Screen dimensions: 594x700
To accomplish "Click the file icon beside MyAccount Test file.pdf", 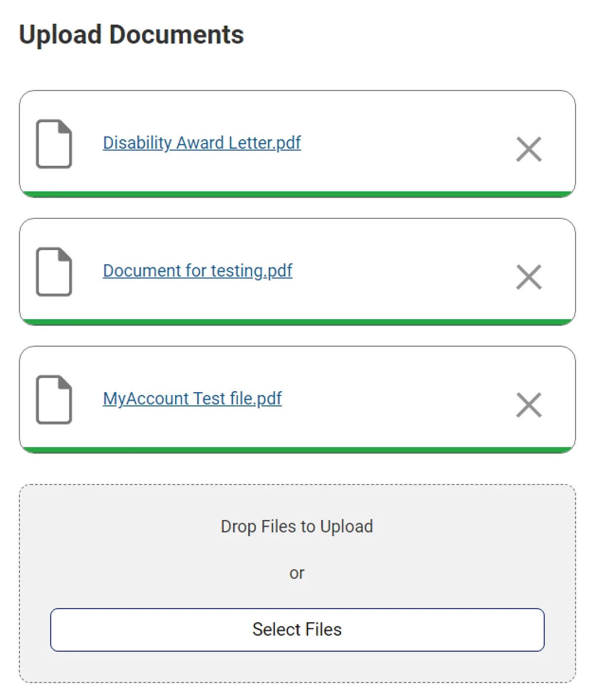I will [x=54, y=400].
